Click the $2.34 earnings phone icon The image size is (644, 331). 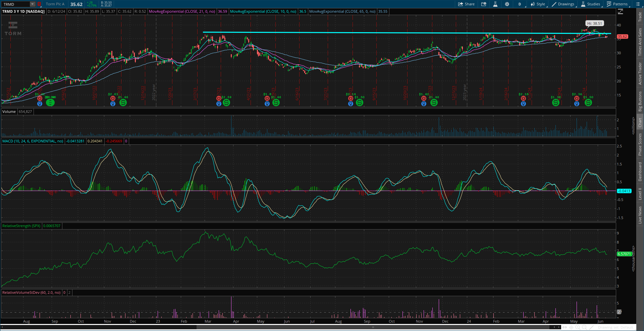[577, 98]
